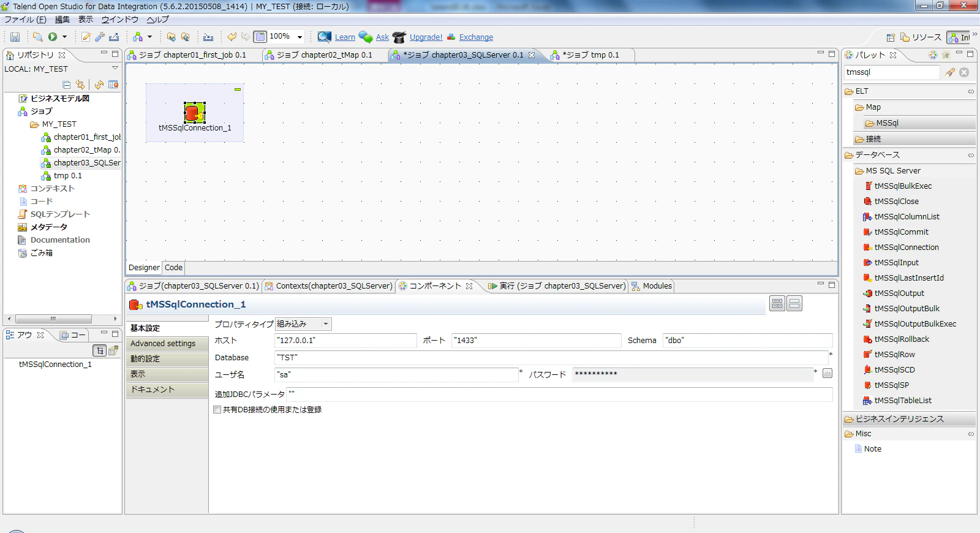Image resolution: width=980 pixels, height=533 pixels.
Task: Select tMSSqlOutput in palette
Action: [x=899, y=293]
